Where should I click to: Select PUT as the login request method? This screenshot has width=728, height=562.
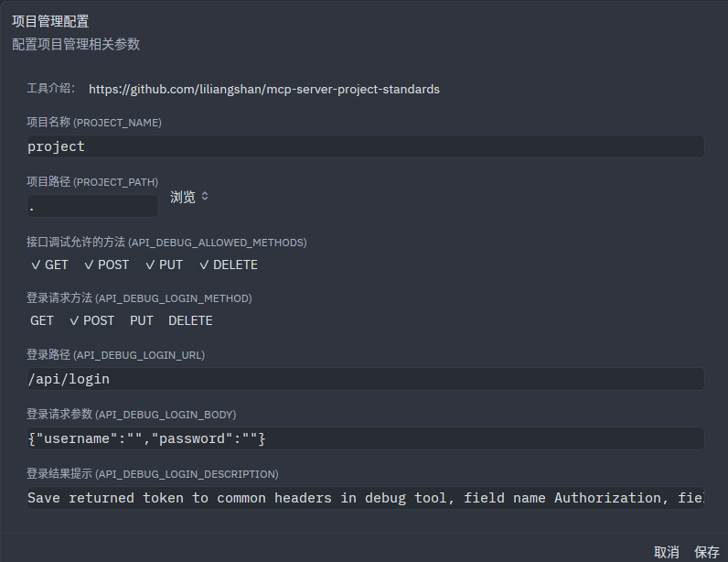[142, 320]
